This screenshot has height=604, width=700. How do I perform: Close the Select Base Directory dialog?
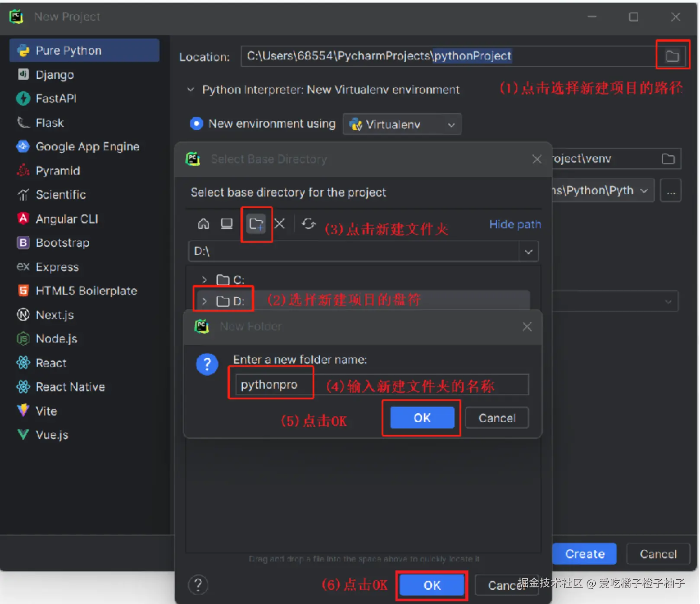(x=536, y=159)
